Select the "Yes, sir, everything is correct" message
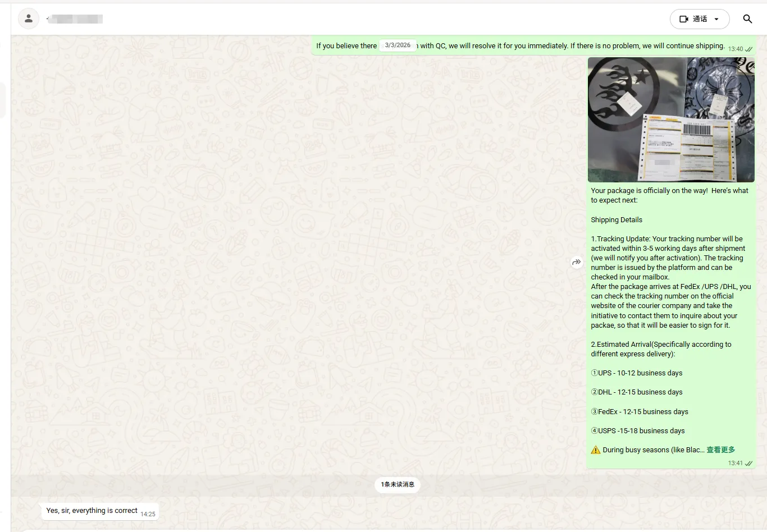 [92, 511]
